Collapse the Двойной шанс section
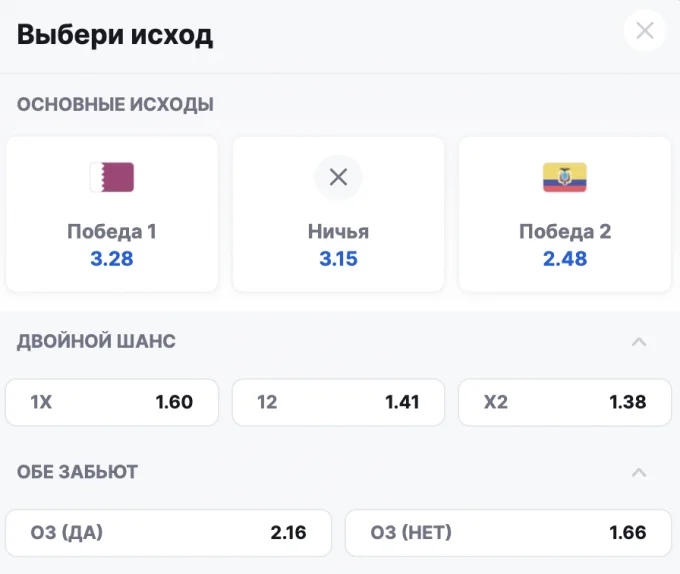 (639, 342)
